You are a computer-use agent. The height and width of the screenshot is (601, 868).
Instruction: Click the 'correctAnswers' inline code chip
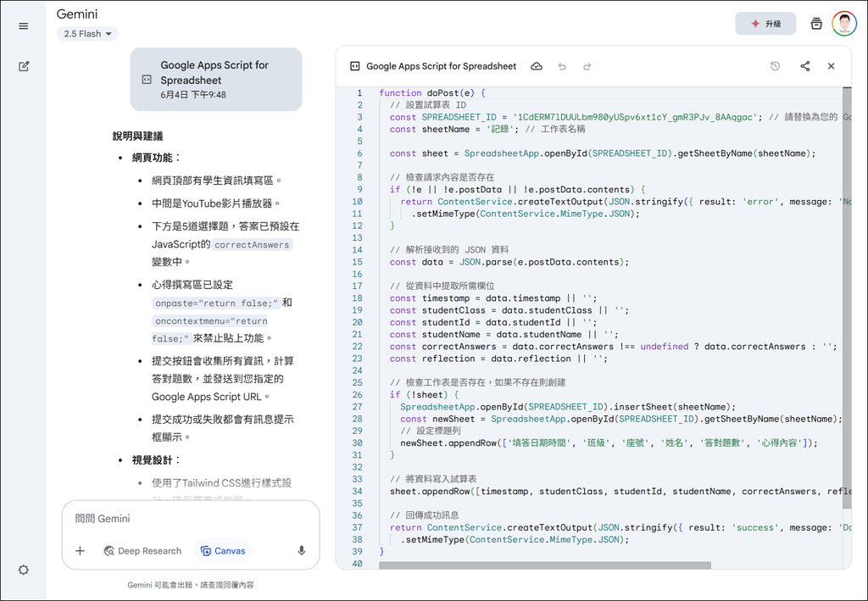252,245
